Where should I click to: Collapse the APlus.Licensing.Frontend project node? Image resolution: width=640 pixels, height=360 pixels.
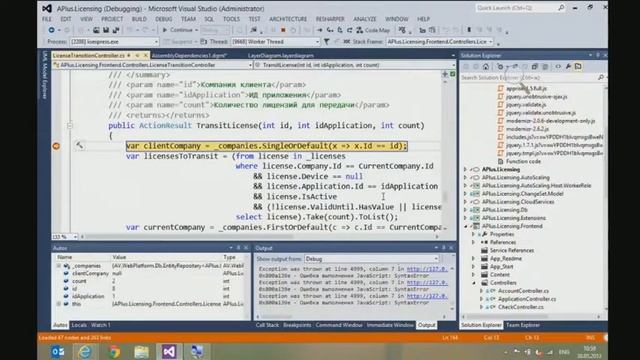point(465,226)
